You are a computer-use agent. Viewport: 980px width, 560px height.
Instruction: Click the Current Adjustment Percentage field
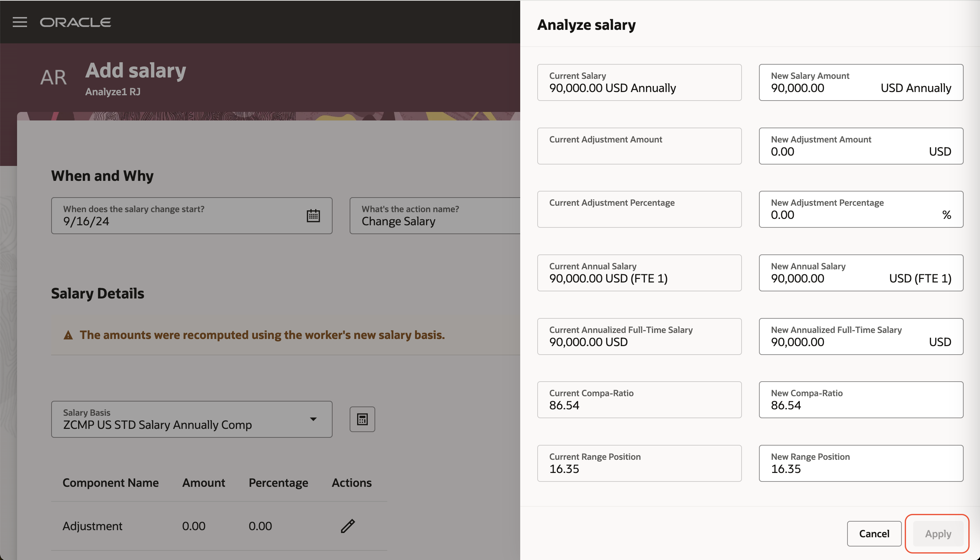[639, 209]
